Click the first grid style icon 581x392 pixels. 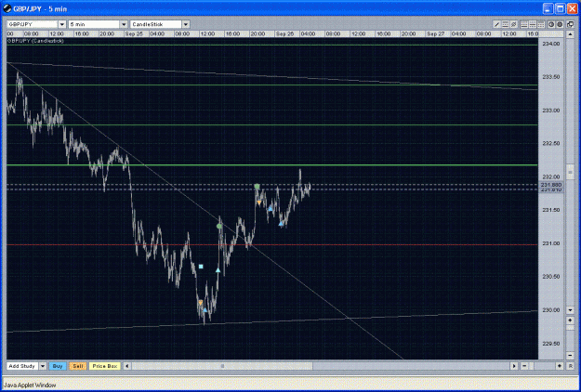(x=524, y=24)
